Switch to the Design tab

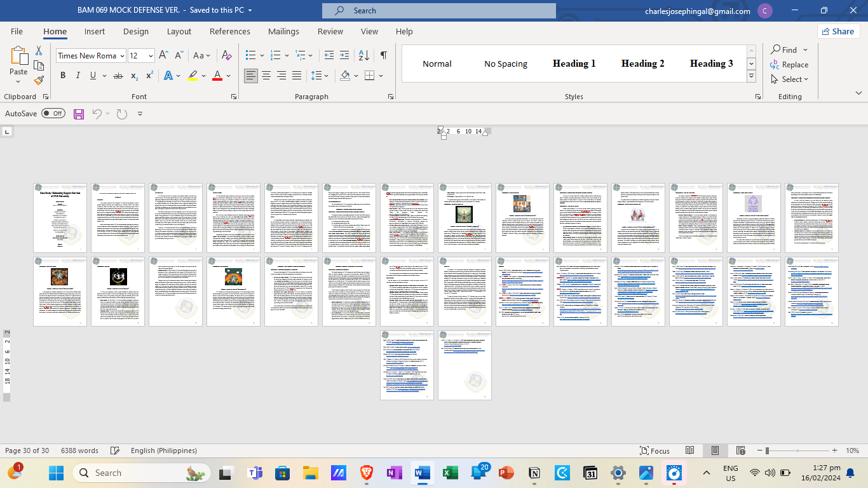tap(136, 31)
